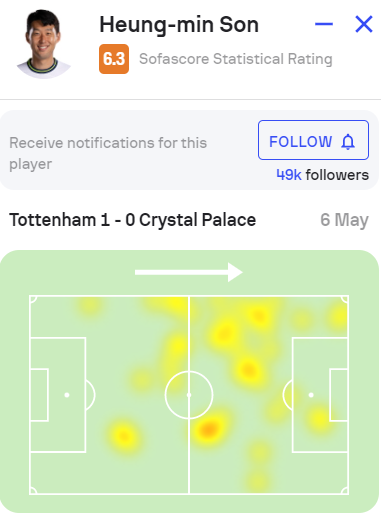Click the Receive notifications for this player text
Viewport: 381px width, 520px height.
108,153
